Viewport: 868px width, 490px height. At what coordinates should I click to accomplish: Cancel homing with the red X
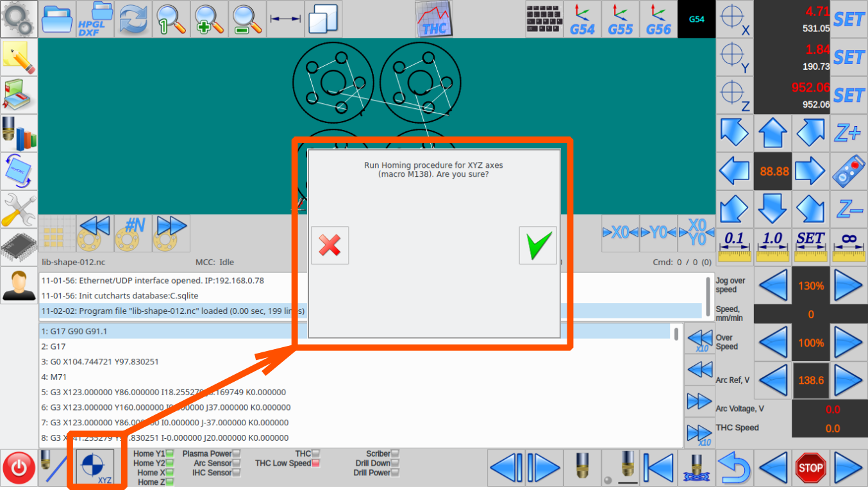click(330, 245)
